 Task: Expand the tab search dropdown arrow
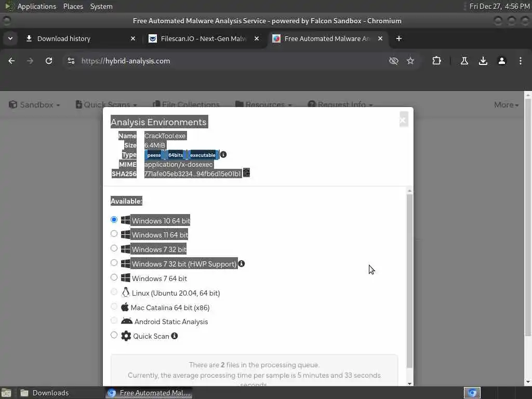coord(10,38)
